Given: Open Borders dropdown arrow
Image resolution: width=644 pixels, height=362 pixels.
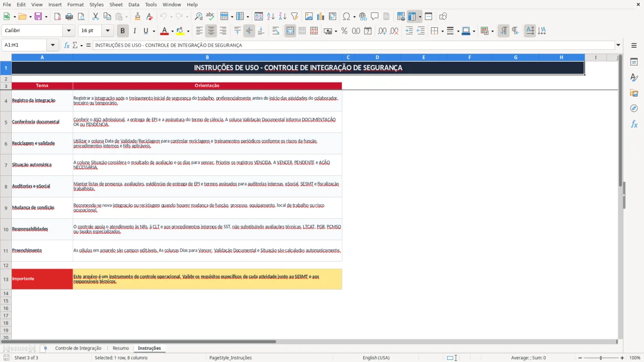Looking at the screenshot, I should coord(442,31).
